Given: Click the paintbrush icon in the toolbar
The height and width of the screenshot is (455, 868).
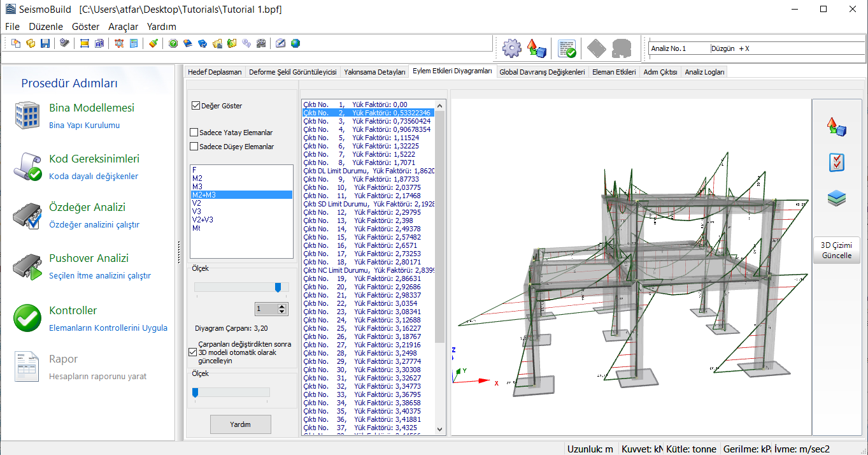Looking at the screenshot, I should click(x=153, y=43).
